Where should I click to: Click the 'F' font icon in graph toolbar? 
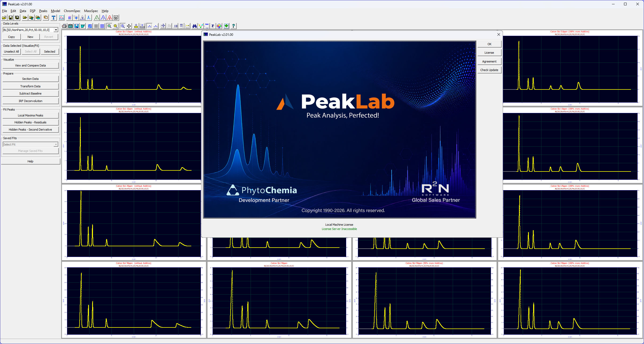click(213, 26)
